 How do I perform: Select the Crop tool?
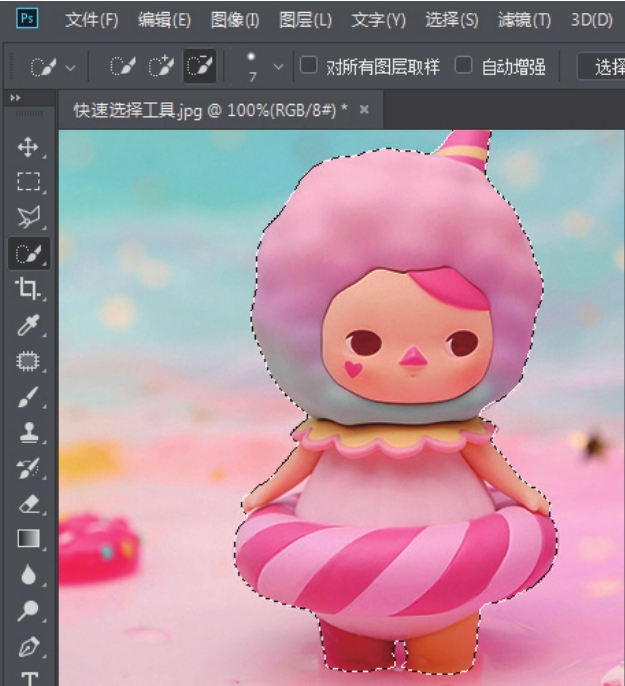[x=28, y=289]
